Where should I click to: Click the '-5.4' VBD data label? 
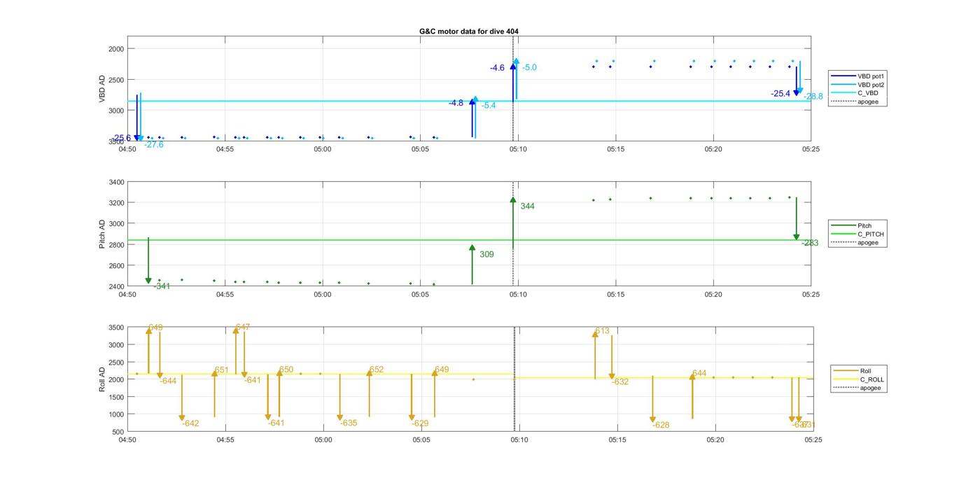[x=489, y=106]
